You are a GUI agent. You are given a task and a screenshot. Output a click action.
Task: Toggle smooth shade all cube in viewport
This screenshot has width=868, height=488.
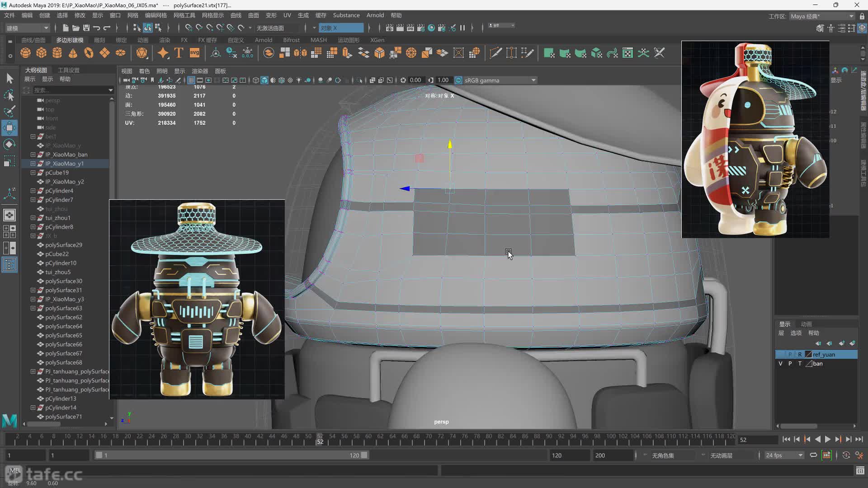264,80
